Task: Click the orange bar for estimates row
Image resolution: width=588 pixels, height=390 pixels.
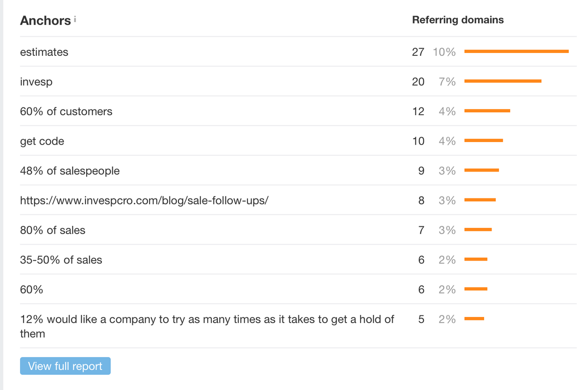Action: [x=516, y=51]
